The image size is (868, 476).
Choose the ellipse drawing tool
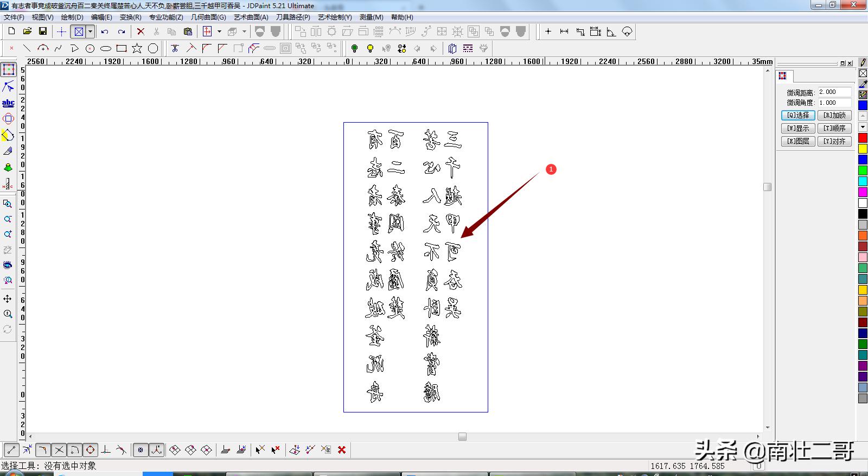[x=106, y=48]
